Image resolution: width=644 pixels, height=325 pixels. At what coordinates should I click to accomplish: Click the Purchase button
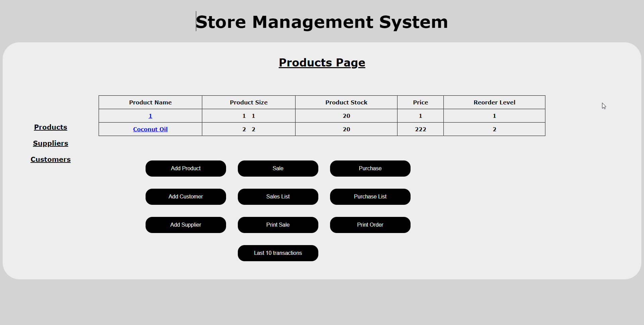point(370,169)
